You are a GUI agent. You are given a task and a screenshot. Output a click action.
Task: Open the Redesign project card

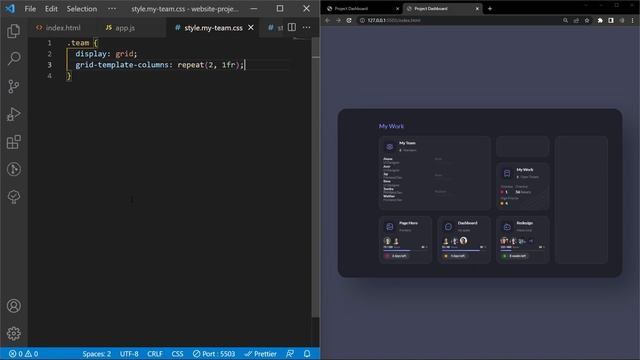522,240
